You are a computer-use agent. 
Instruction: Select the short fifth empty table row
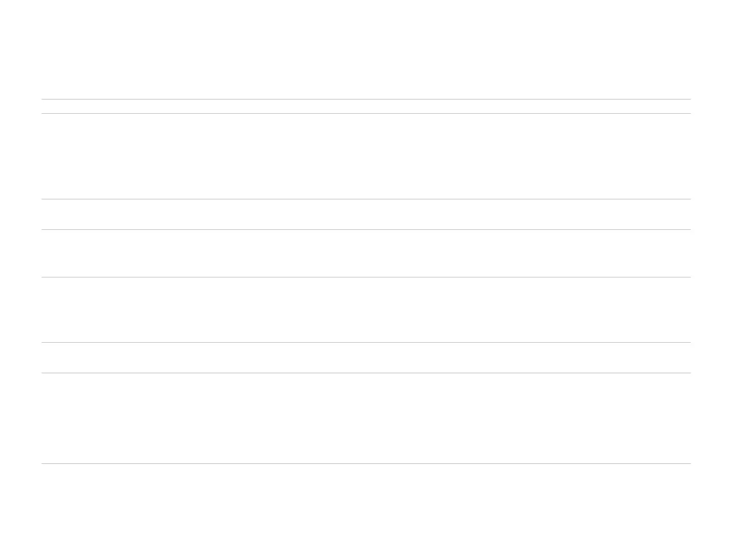366,357
